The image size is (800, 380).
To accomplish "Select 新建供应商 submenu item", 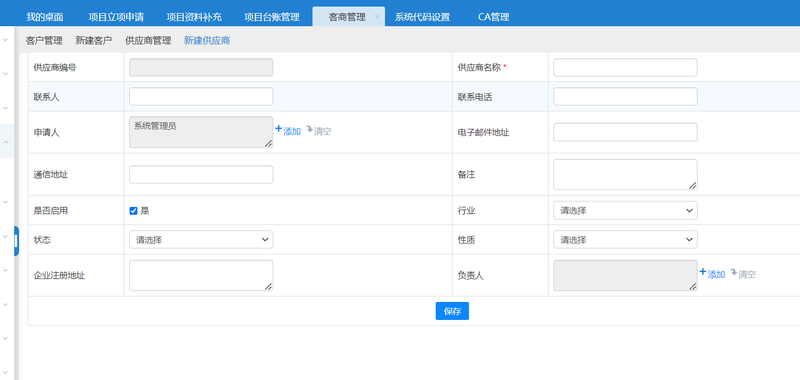I will (x=207, y=40).
